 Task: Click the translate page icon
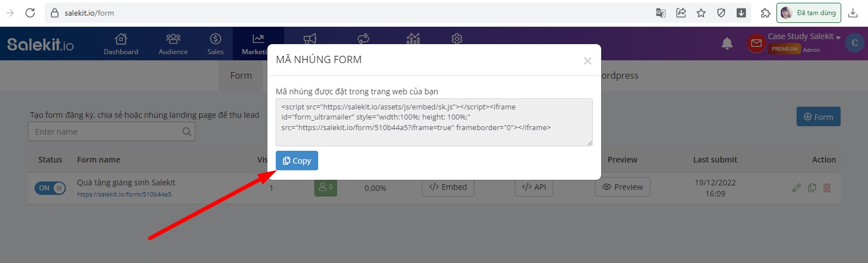[x=661, y=13]
